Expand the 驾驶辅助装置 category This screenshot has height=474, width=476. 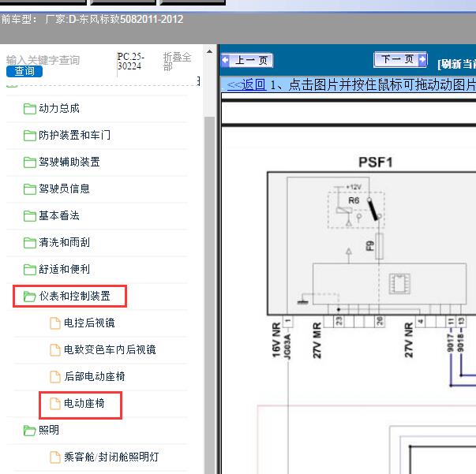[x=69, y=162]
